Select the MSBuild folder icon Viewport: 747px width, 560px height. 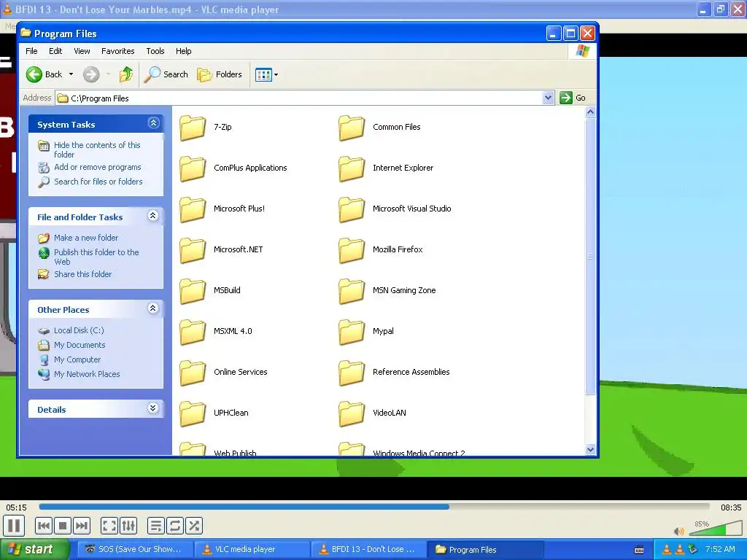193,291
